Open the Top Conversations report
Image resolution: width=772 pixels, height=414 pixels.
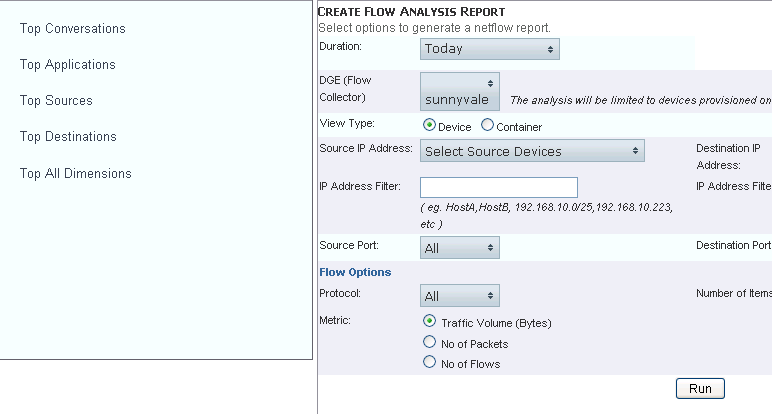[73, 29]
